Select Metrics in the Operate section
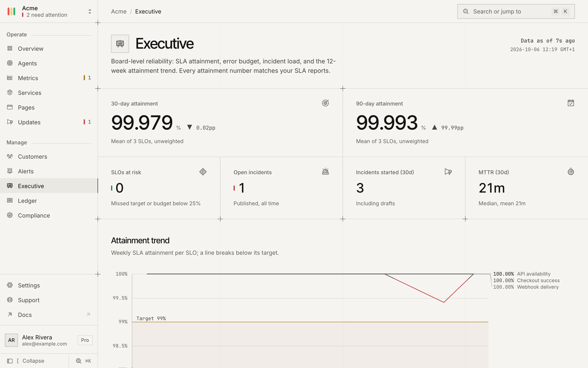588x368 pixels. [x=49, y=78]
